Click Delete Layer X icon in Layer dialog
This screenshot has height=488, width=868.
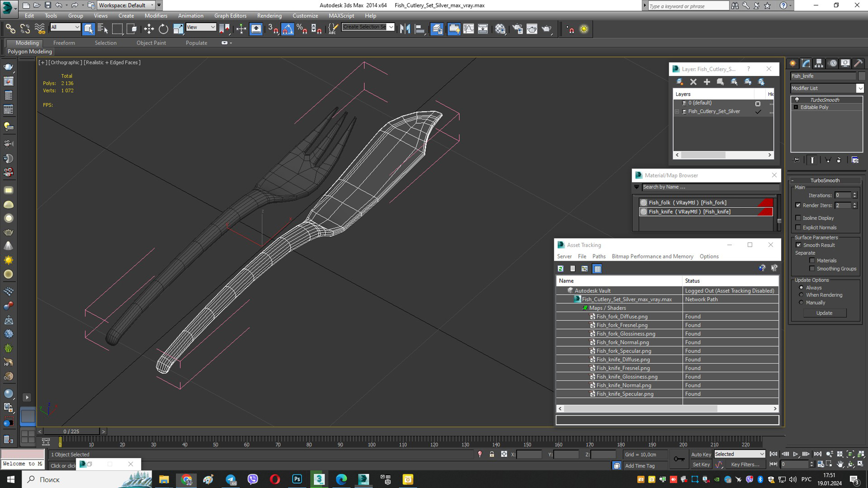693,82
